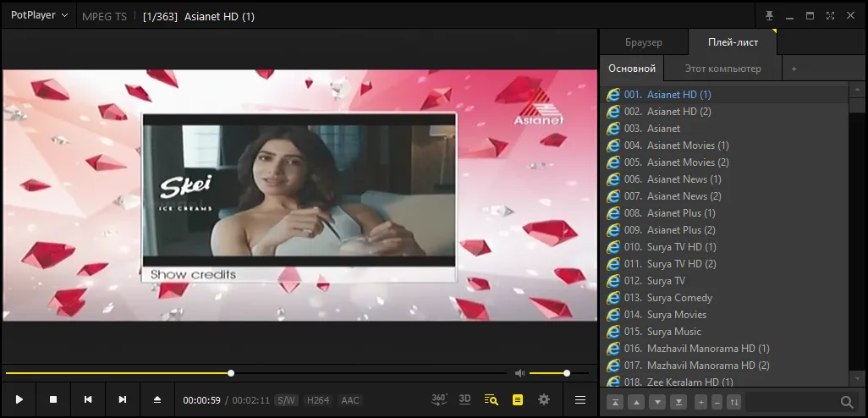The width and height of the screenshot is (868, 418).
Task: Adjust the volume slider
Action: point(558,373)
